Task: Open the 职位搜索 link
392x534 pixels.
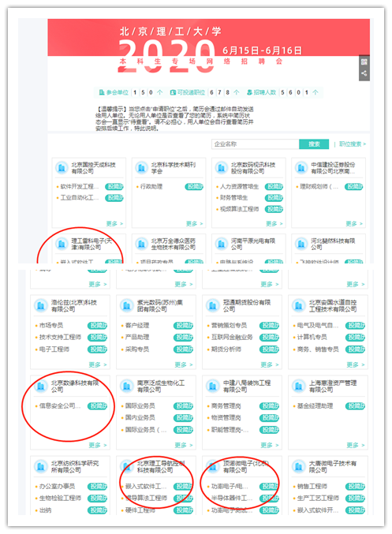Action: [352, 144]
